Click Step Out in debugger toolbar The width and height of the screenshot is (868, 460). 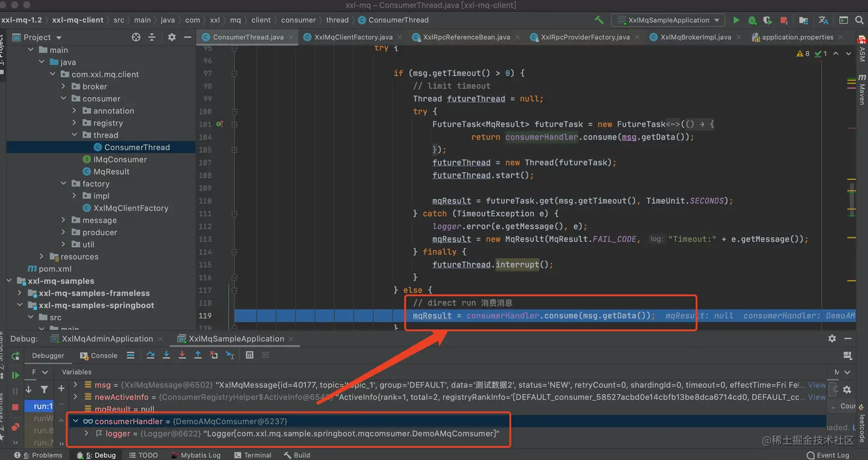198,355
